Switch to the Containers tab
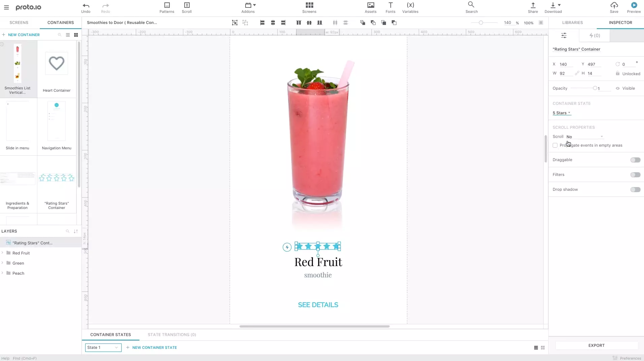The width and height of the screenshot is (644, 361). coord(61,23)
